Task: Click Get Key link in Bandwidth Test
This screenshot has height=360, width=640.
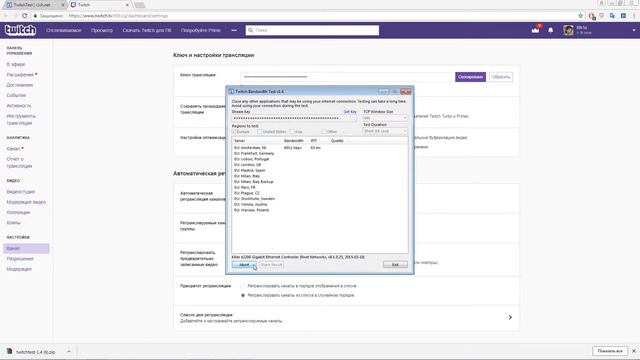Action: tap(350, 112)
